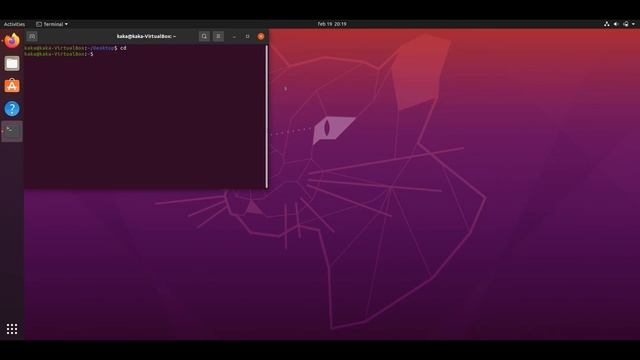This screenshot has width=640, height=360.
Task: Open terminal hamburger menu
Action: 218,36
